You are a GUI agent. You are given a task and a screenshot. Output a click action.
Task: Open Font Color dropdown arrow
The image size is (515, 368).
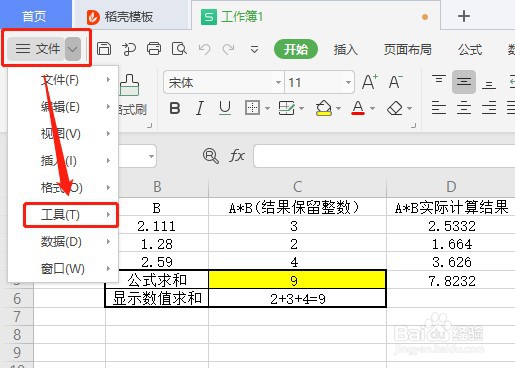373,108
